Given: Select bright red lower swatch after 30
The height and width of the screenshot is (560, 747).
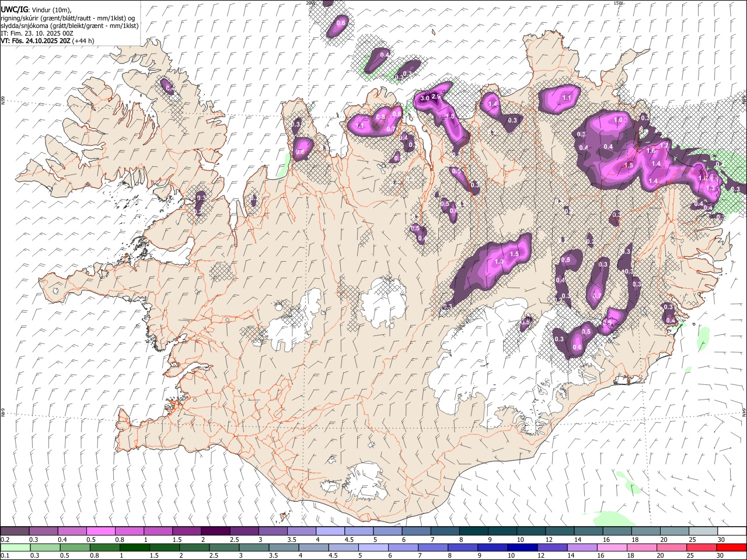Looking at the screenshot, I should tap(731, 547).
